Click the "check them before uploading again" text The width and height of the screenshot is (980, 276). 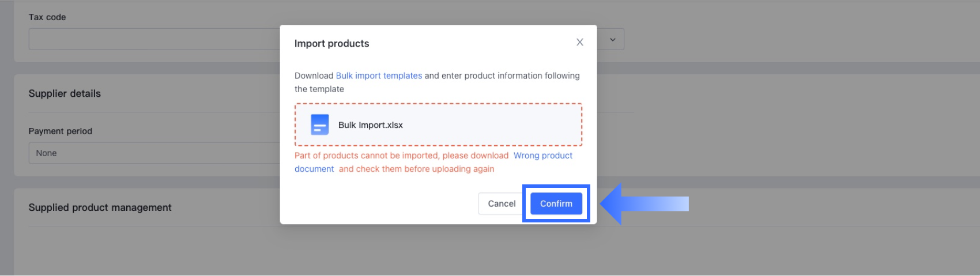coord(416,169)
